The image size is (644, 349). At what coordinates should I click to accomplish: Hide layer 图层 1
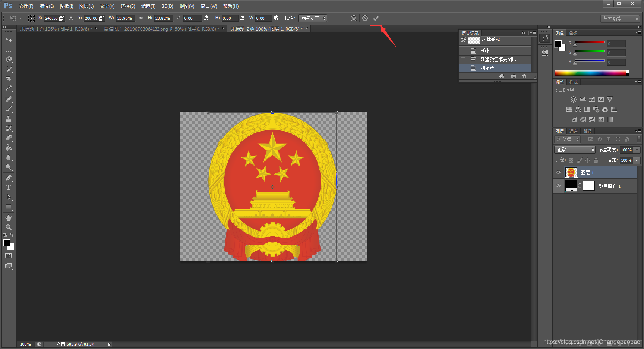(558, 172)
